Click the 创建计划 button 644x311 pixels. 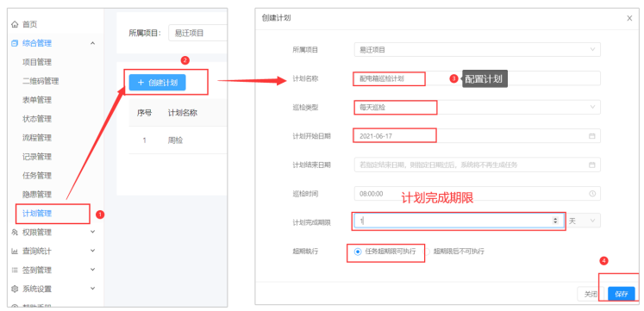(157, 83)
